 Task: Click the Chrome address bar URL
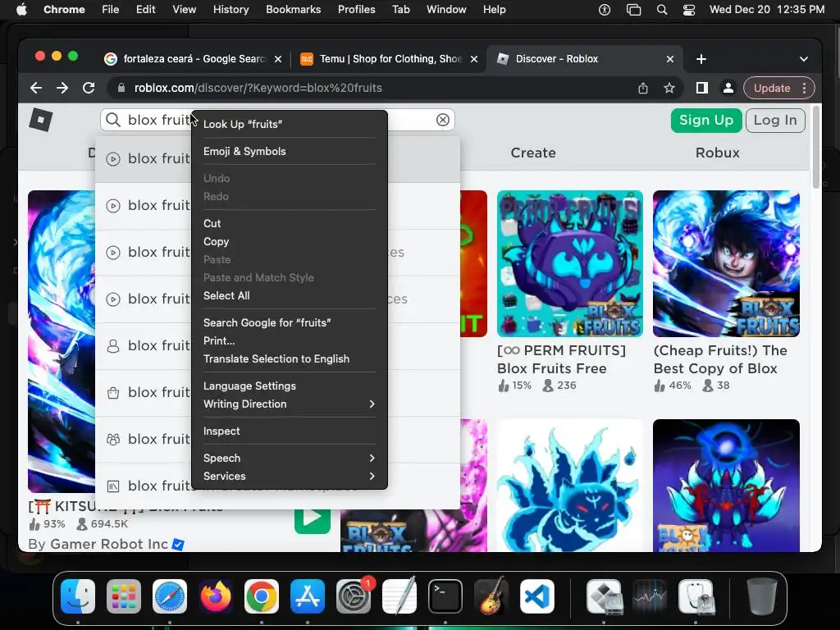click(x=258, y=88)
